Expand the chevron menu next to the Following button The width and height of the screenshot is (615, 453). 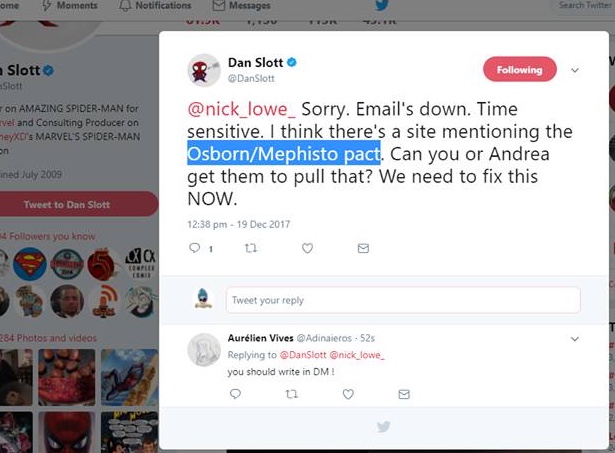tap(575, 70)
